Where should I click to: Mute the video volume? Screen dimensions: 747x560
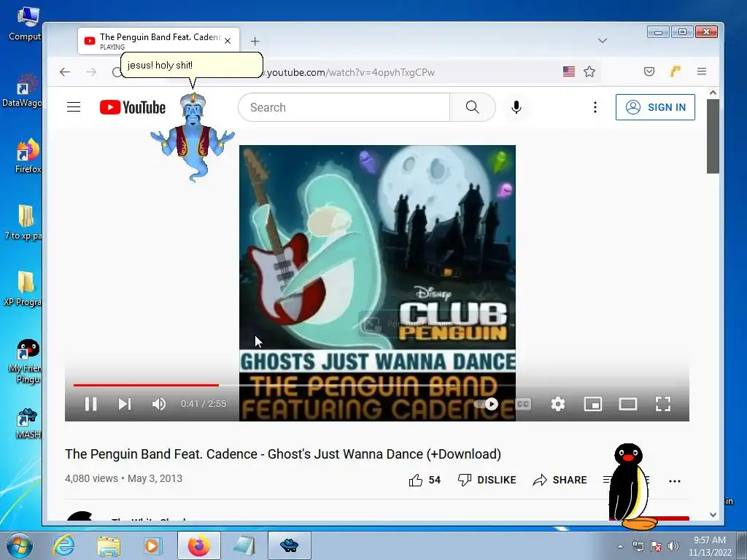coord(158,404)
